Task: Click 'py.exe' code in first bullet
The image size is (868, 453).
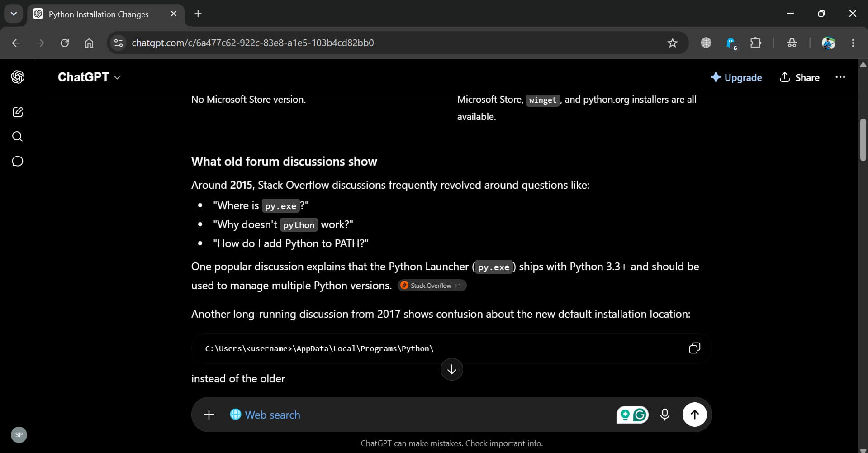Action: (x=280, y=206)
